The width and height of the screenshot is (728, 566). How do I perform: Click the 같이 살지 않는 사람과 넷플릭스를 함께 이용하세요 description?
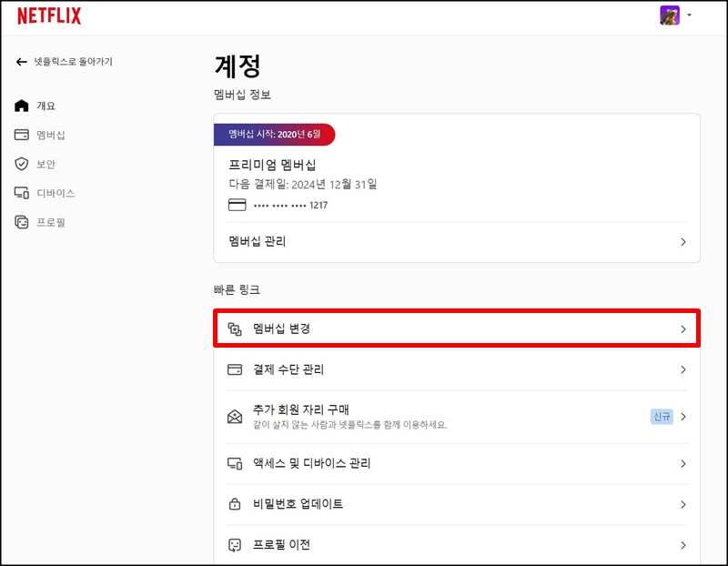tap(350, 425)
